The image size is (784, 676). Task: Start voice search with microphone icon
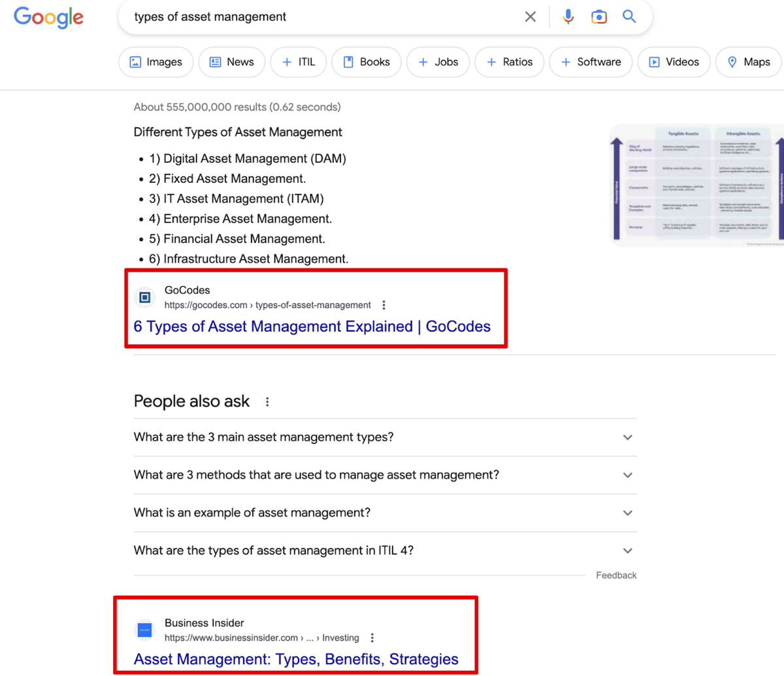tap(568, 17)
